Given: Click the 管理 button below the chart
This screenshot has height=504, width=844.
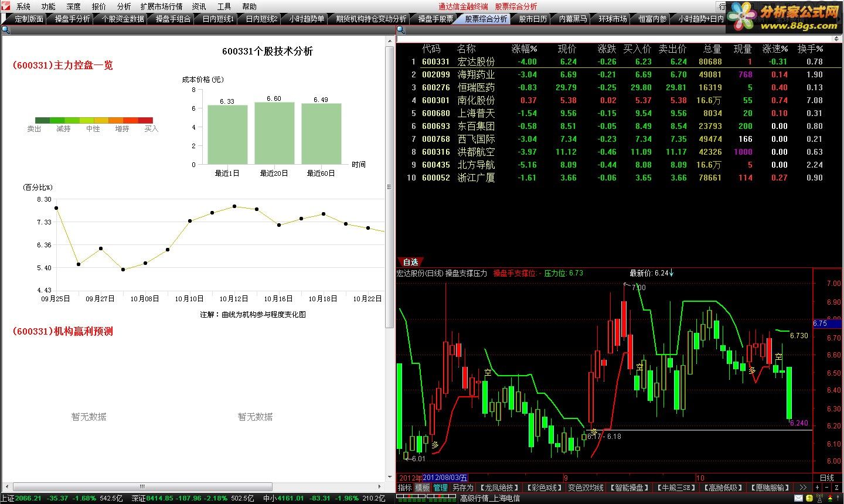Looking at the screenshot, I should point(440,488).
